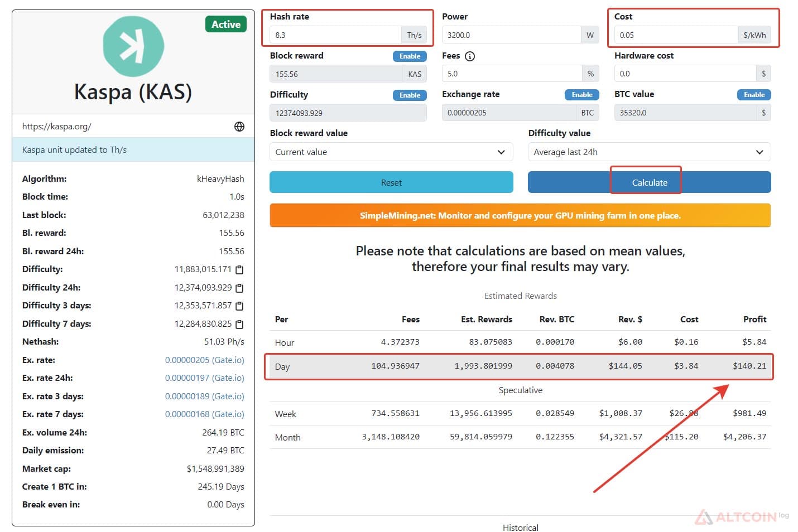Open the Block reward value dropdown

(x=391, y=152)
